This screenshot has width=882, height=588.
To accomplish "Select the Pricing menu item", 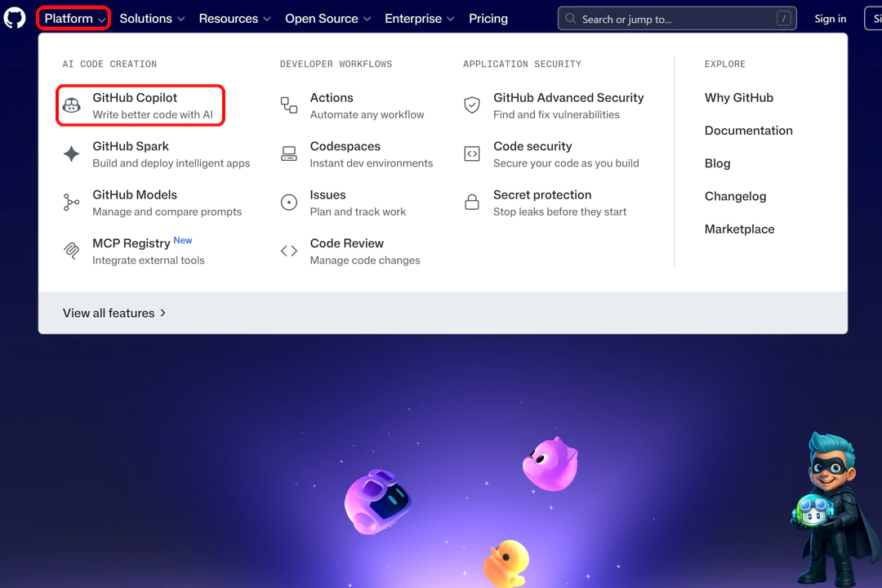I will click(488, 18).
